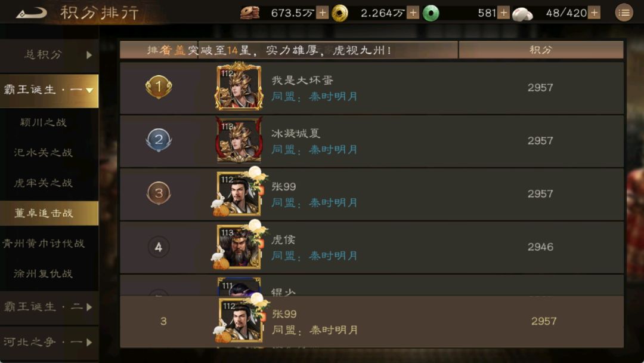Expand the 霸王诞生·二 section

[49, 307]
